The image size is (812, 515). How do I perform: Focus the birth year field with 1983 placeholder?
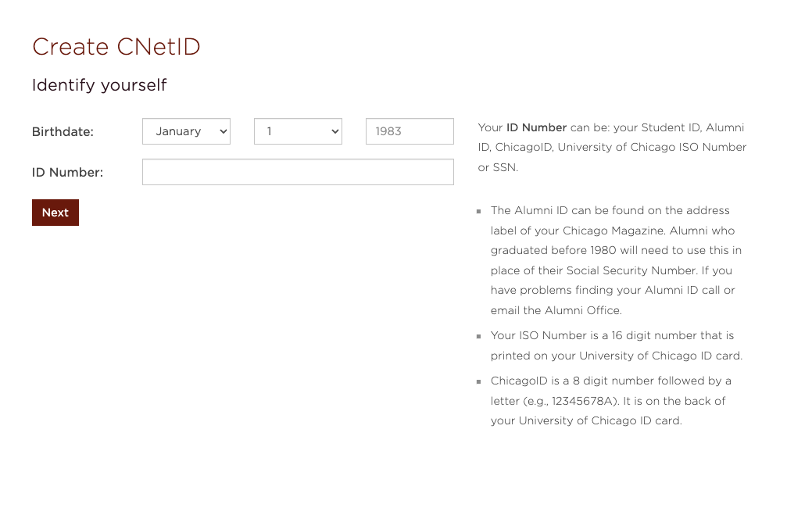(410, 131)
